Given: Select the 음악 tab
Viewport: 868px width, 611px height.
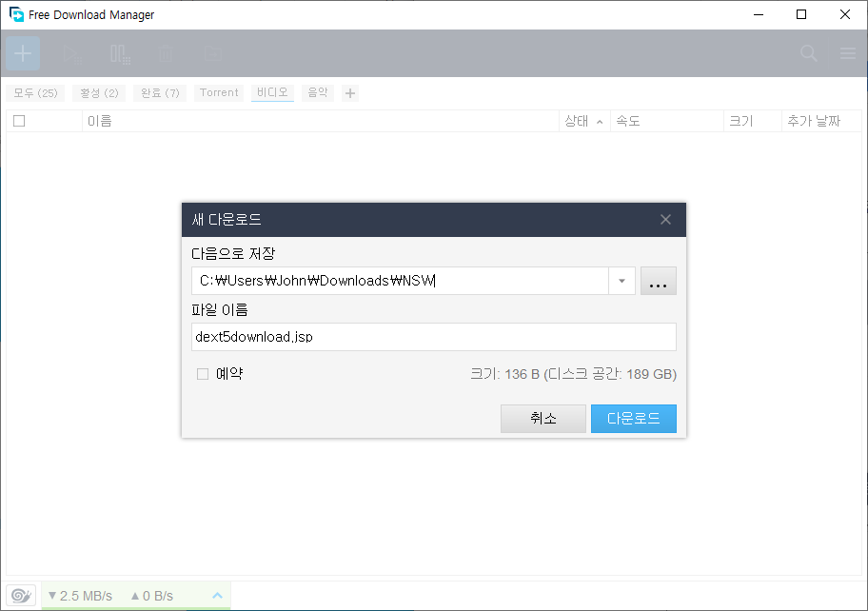Looking at the screenshot, I should point(318,93).
